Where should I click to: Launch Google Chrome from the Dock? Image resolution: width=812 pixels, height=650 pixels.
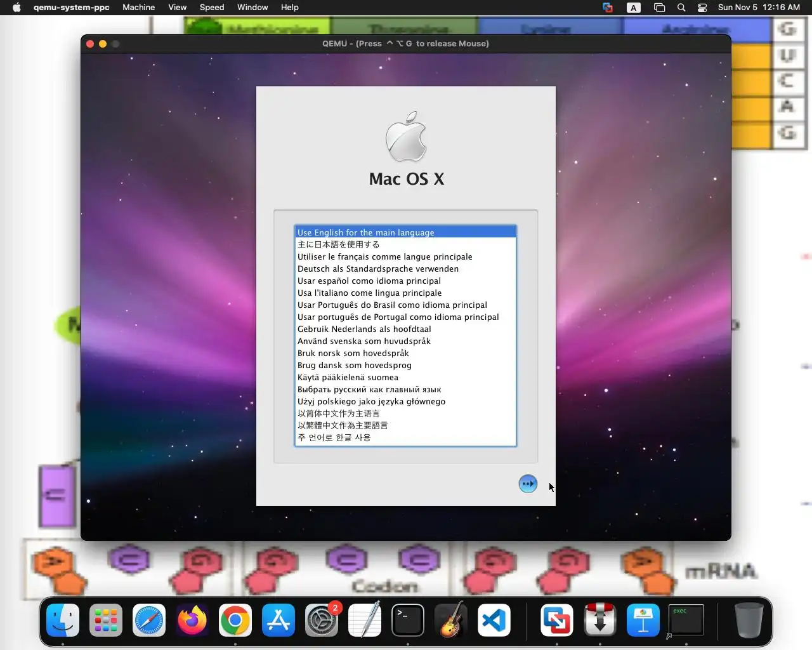[x=235, y=620]
